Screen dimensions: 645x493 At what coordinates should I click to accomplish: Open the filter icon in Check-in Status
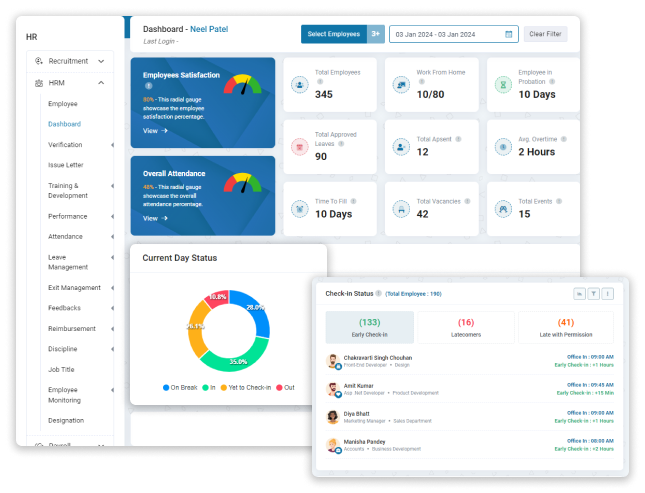tap(593, 294)
